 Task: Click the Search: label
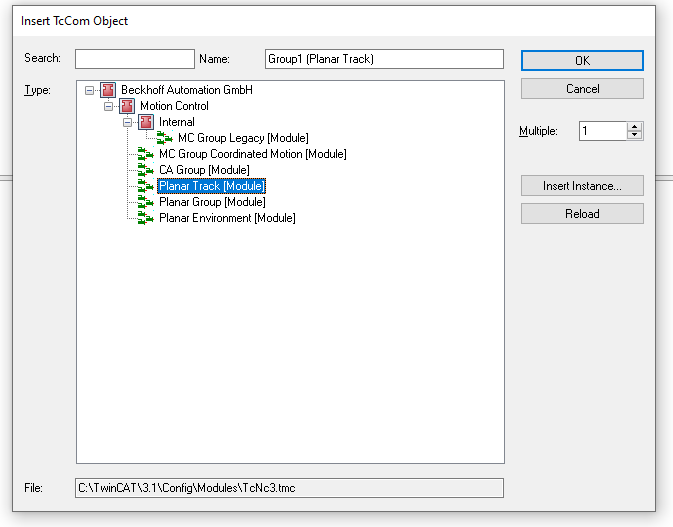tap(42, 58)
